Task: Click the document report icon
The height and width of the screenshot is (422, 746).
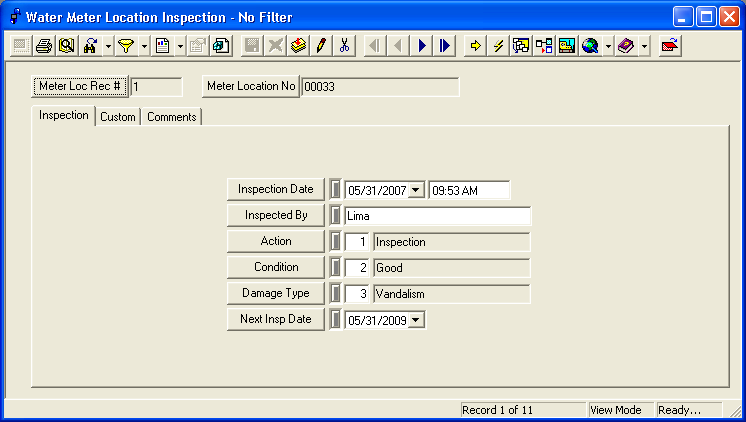Action: 163,46
